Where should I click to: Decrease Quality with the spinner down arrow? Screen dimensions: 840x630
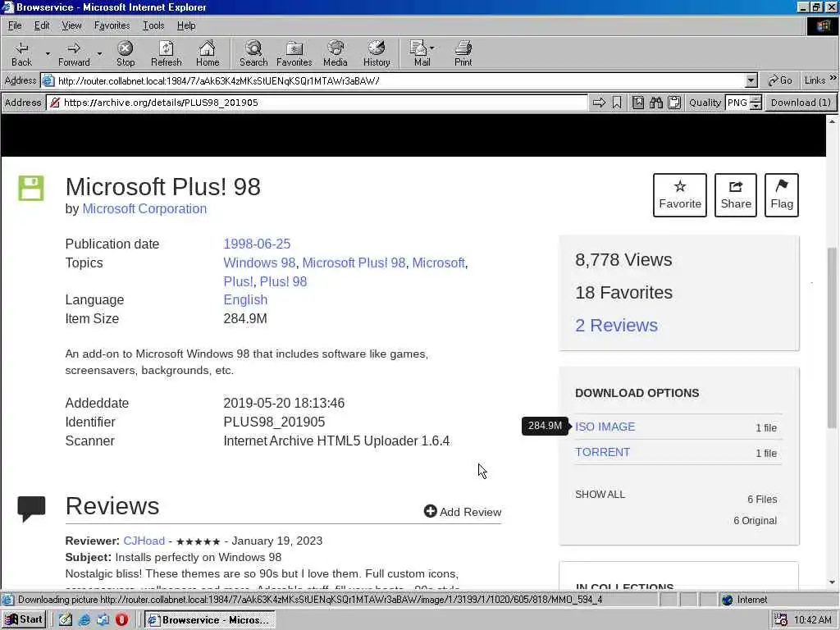click(x=756, y=106)
